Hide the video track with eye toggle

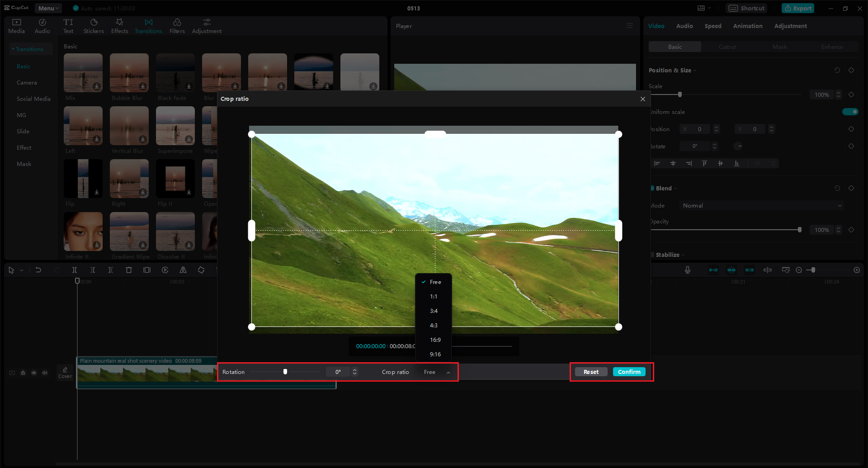coord(34,373)
